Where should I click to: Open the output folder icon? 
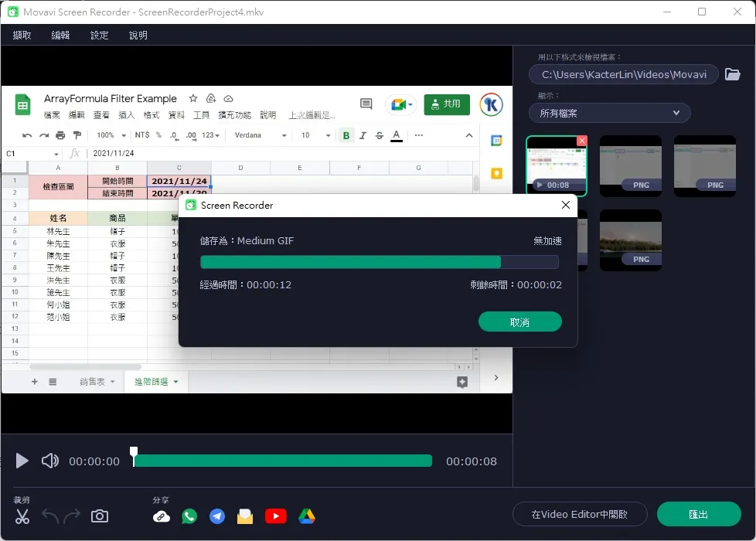[732, 74]
